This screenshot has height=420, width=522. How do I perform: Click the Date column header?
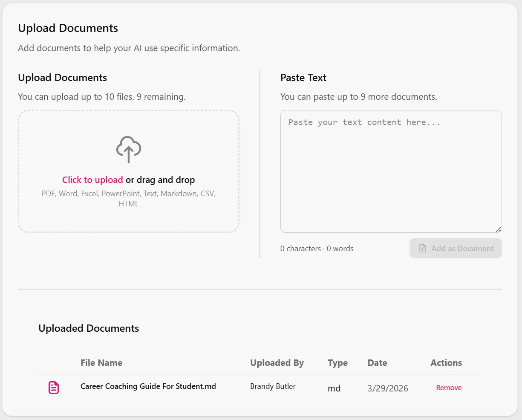[x=377, y=363]
